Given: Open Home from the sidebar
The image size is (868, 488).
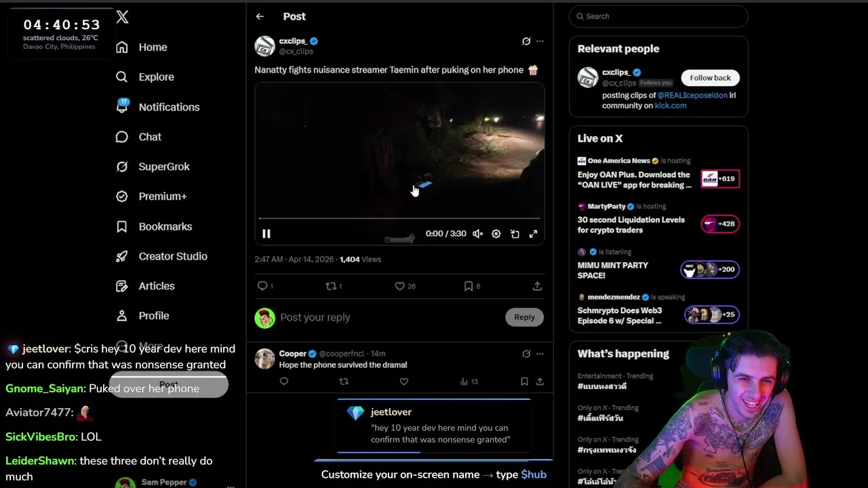Looking at the screenshot, I should (142, 47).
